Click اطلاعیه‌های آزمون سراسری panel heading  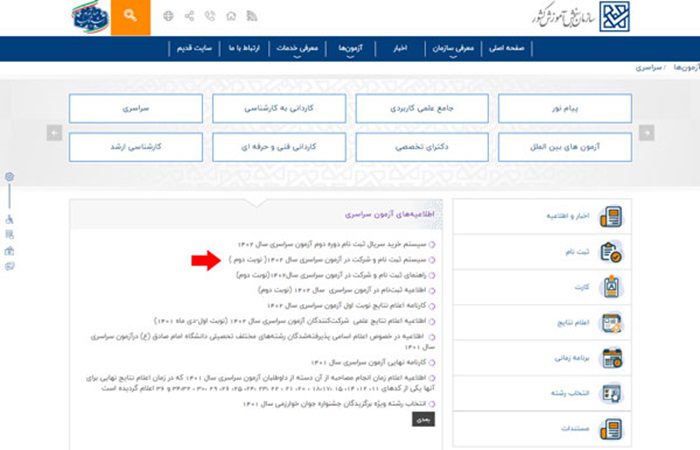[390, 214]
